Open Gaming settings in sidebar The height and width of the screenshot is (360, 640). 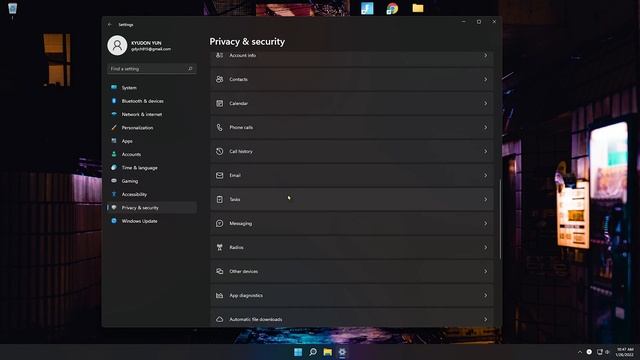(152, 181)
